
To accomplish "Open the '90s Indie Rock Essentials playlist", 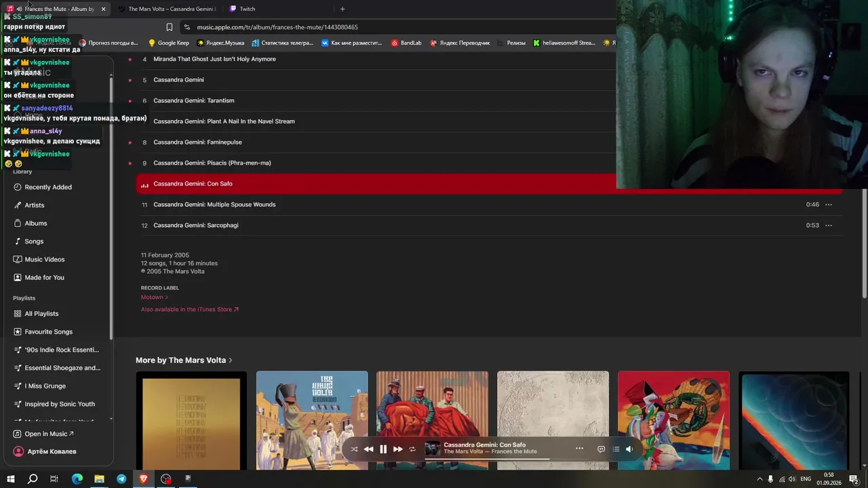I will pos(62,350).
